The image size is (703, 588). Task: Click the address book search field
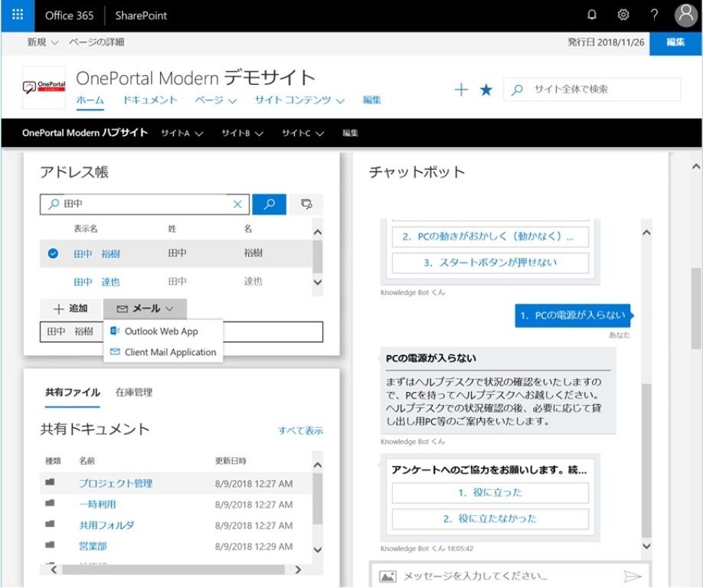point(145,204)
